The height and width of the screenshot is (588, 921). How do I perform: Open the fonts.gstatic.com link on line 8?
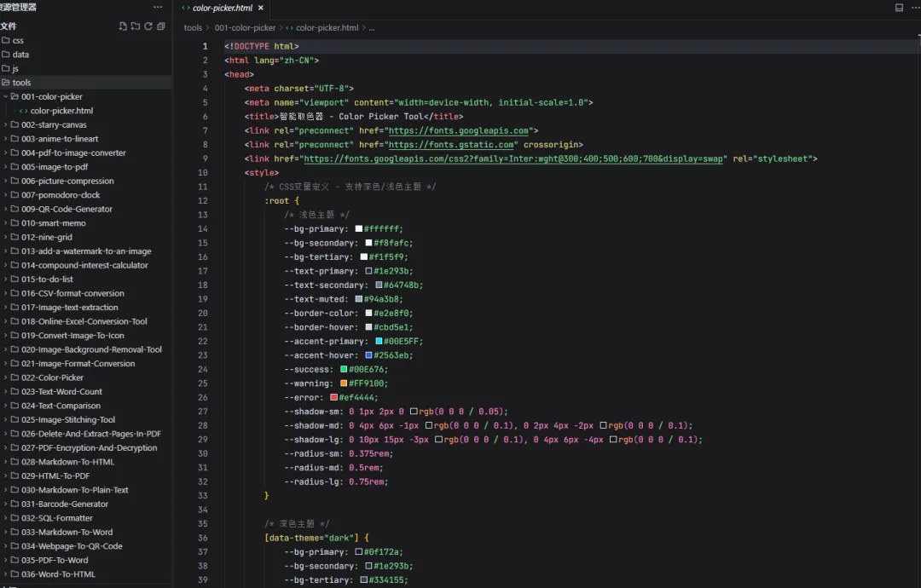click(451, 144)
